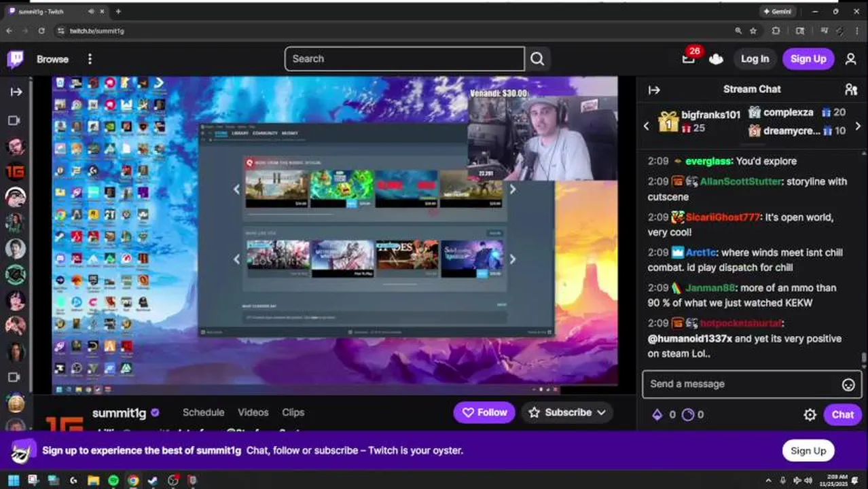Open Google Chrome from the taskbar

click(133, 480)
